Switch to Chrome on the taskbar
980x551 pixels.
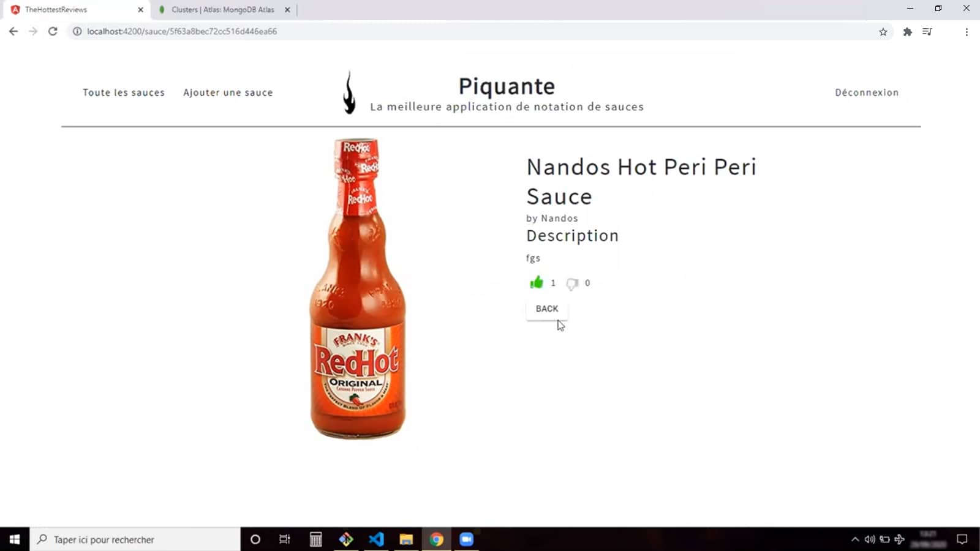436,539
